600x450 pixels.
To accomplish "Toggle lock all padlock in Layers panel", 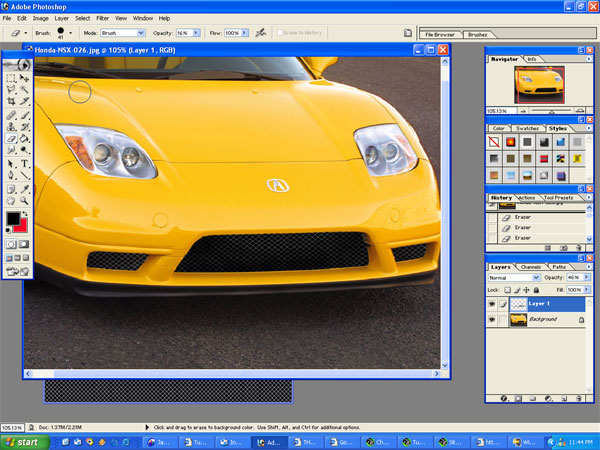I will pos(536,290).
